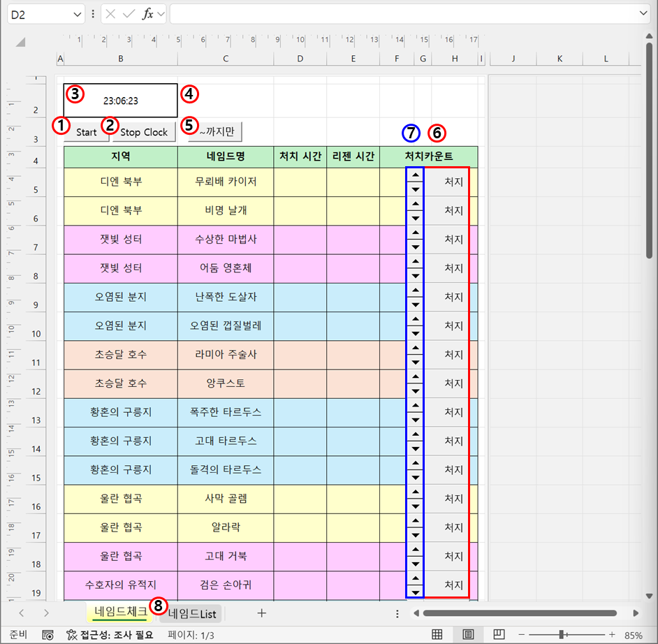This screenshot has width=658, height=644.
Task: Click the vertical scrollbar down arrow
Action: [649, 597]
